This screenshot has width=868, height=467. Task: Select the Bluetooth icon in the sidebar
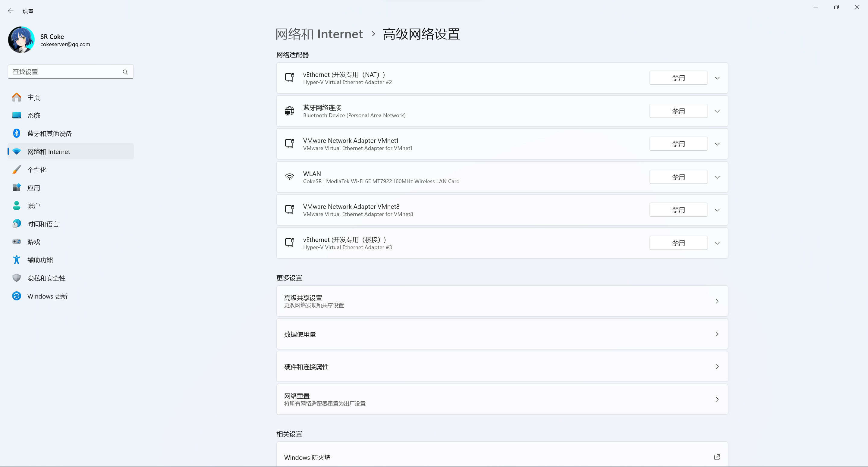[x=17, y=133]
